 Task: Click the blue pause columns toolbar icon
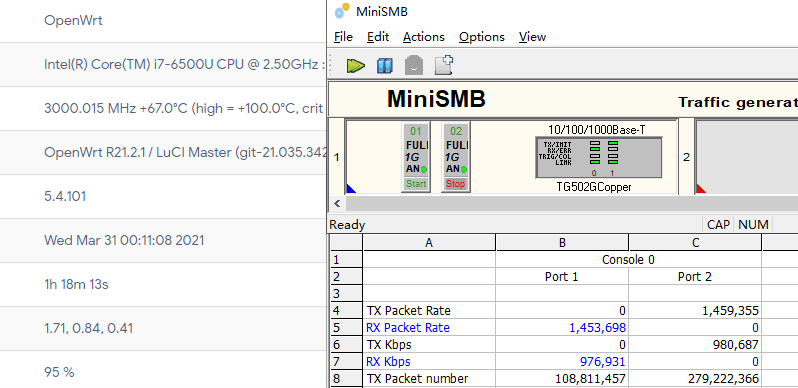click(385, 66)
